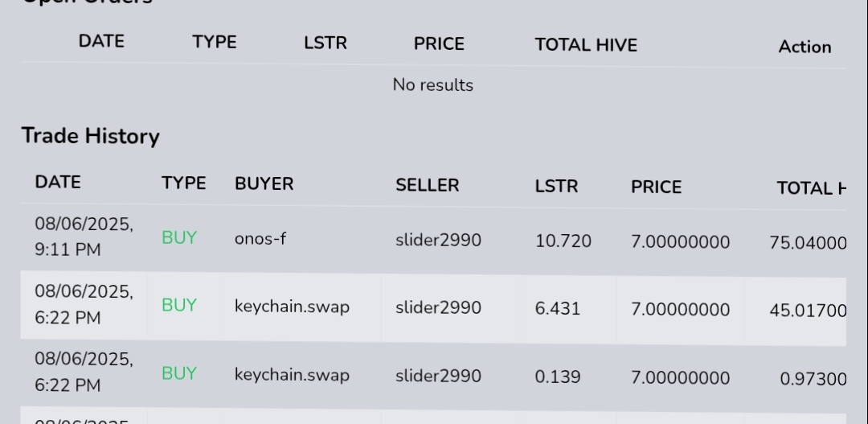Click the PRICE header in Open Orders
Image resolution: width=868 pixels, height=424 pixels.
pos(439,43)
